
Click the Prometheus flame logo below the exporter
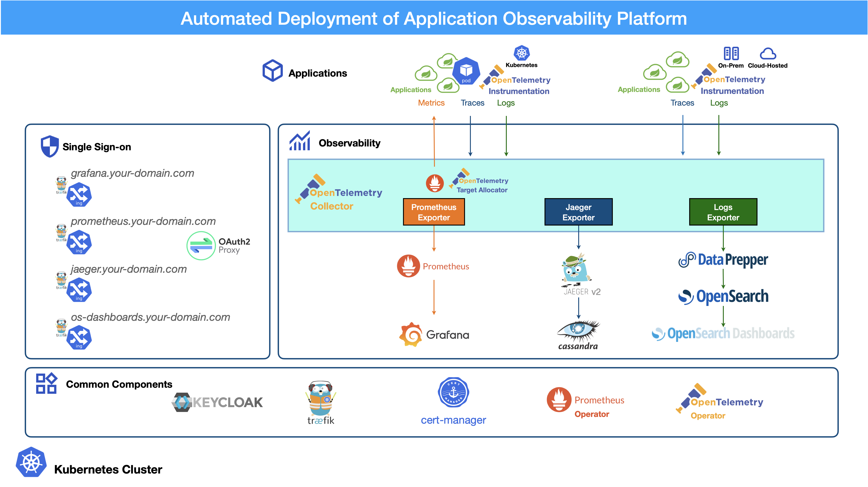[408, 266]
